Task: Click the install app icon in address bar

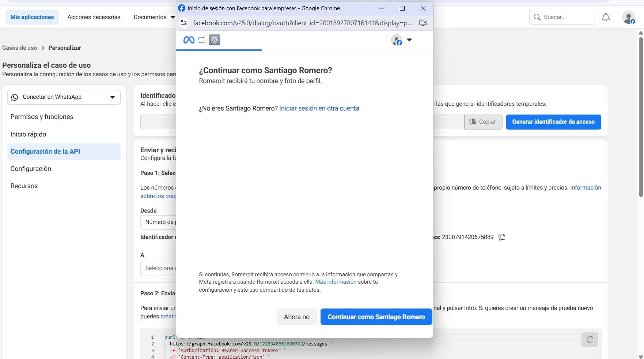Action: 423,23
